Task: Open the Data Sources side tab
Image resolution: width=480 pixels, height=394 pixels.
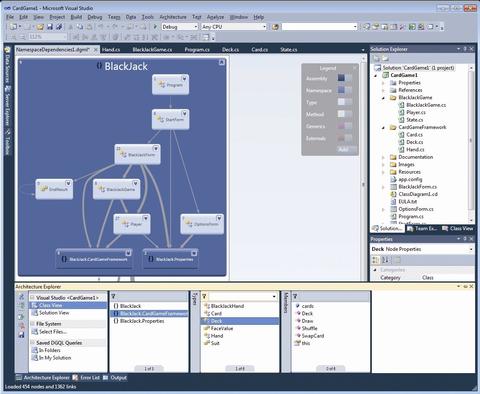Action: [8, 65]
